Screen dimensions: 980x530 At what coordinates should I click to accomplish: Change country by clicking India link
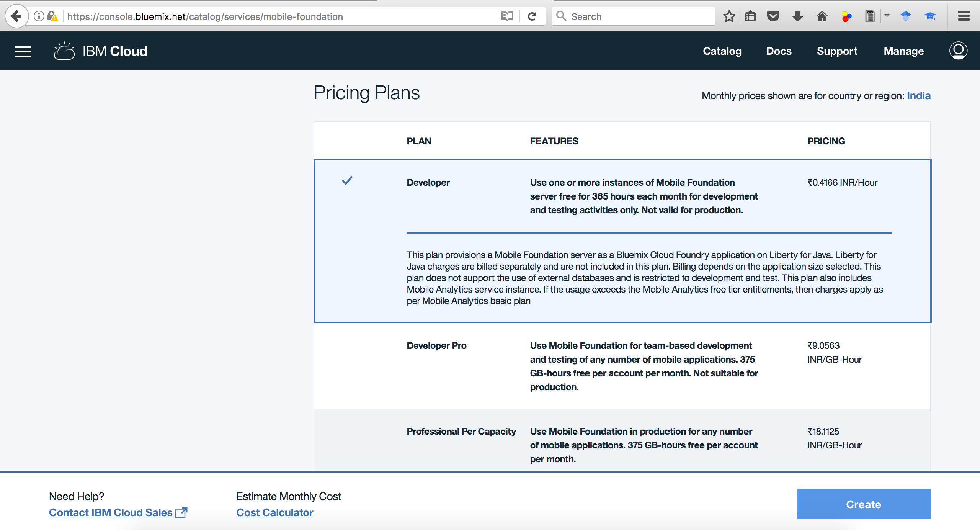coord(918,96)
